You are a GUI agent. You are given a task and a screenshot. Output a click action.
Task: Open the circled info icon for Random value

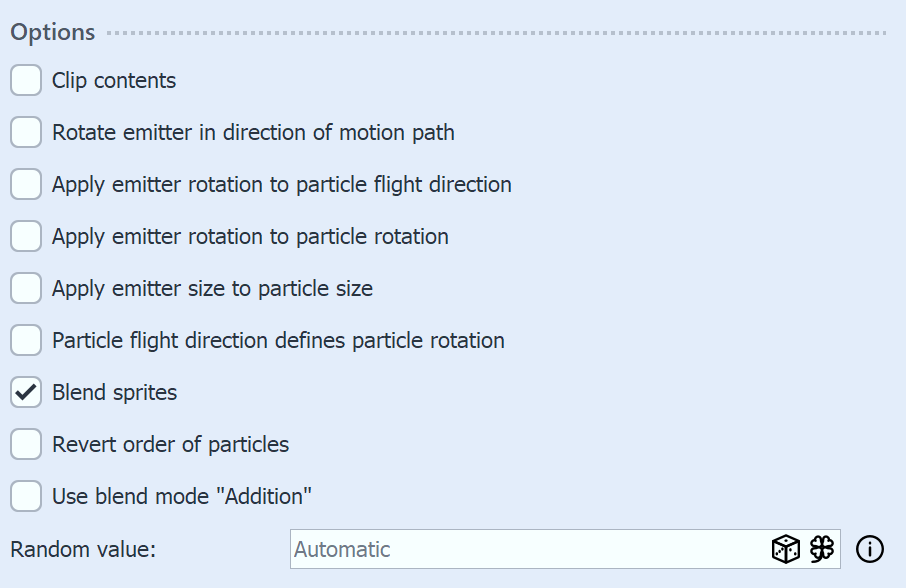point(869,549)
